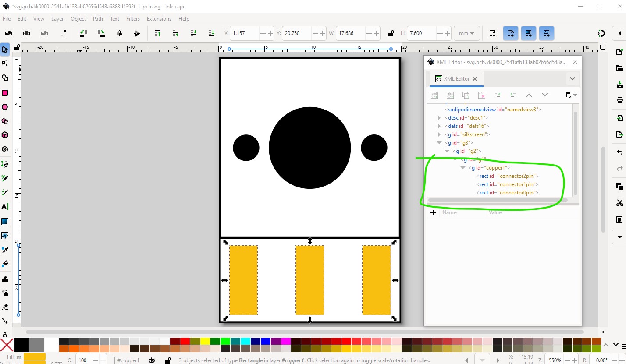
Task: Delete the XML node using toolbar icon
Action: [x=482, y=95]
